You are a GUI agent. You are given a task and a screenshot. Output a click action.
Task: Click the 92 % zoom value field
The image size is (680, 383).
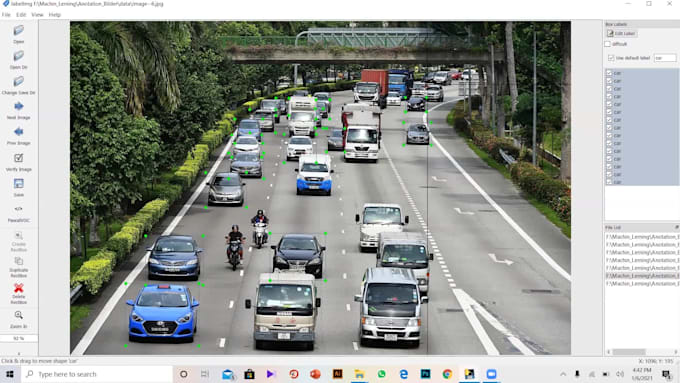(x=19, y=338)
